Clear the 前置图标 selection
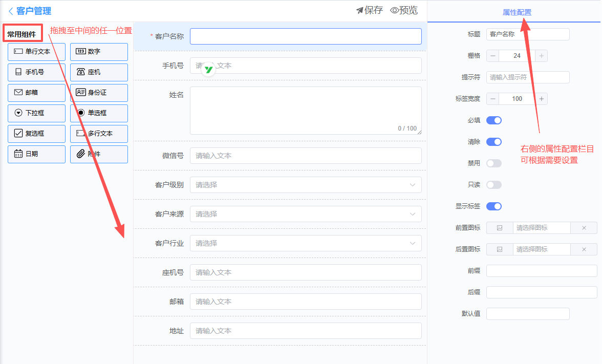The width and height of the screenshot is (602, 364). [584, 228]
